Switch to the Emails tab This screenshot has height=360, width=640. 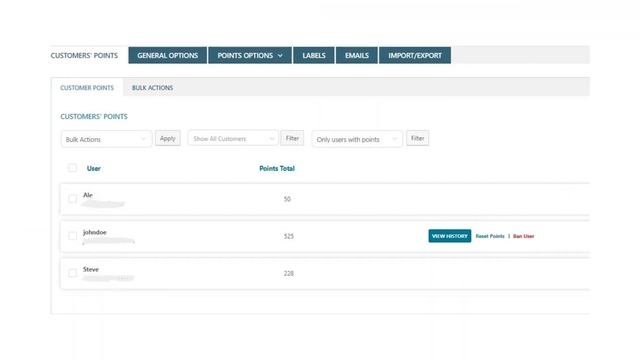356,55
